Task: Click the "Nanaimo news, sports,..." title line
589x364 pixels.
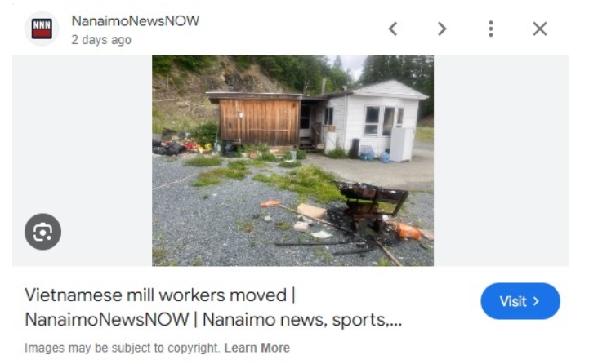Action: tap(302, 320)
